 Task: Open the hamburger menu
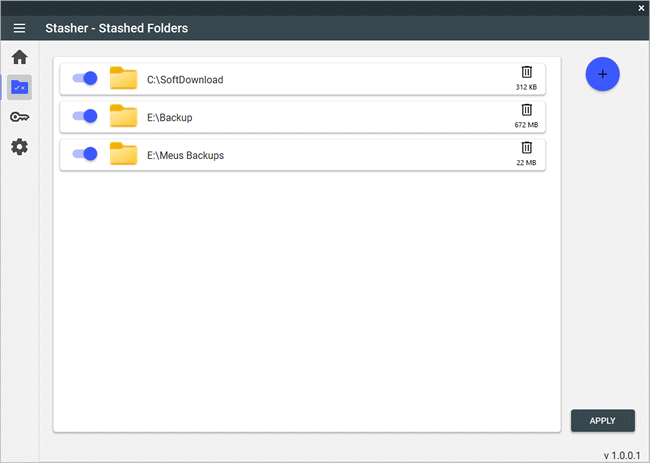pyautogui.click(x=19, y=28)
